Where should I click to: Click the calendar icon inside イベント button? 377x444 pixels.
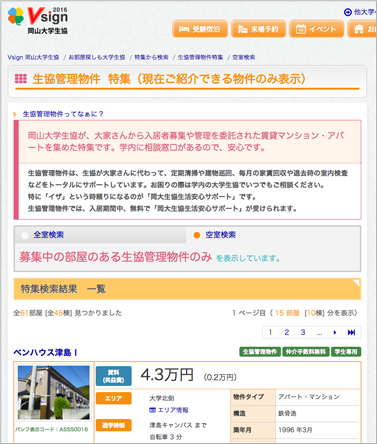[301, 29]
